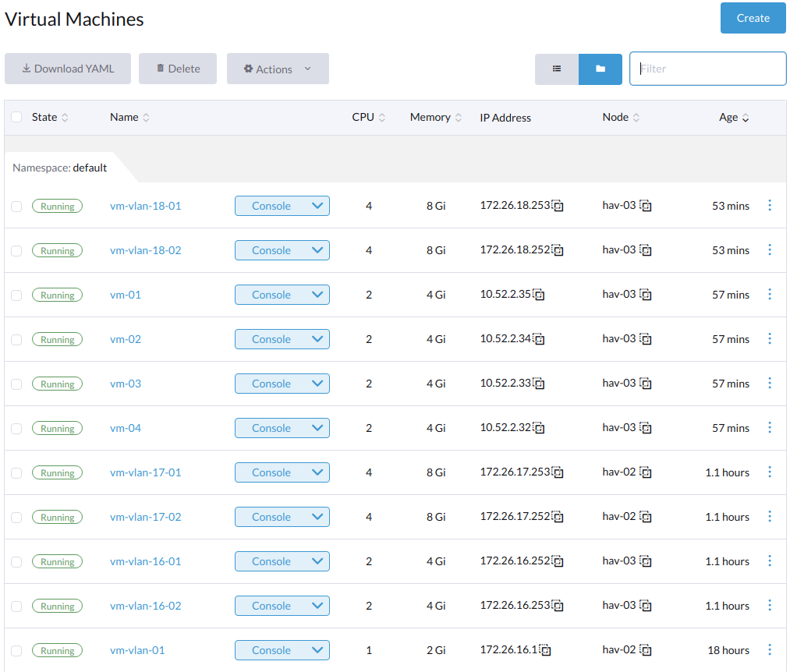The width and height of the screenshot is (790, 672).
Task: Click the Create button
Action: click(x=753, y=18)
